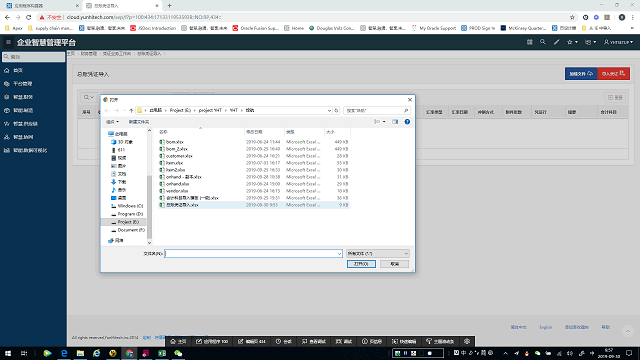640x360 pixels.
Task: Click the pencil edit icon in the header
Action: coord(556,42)
